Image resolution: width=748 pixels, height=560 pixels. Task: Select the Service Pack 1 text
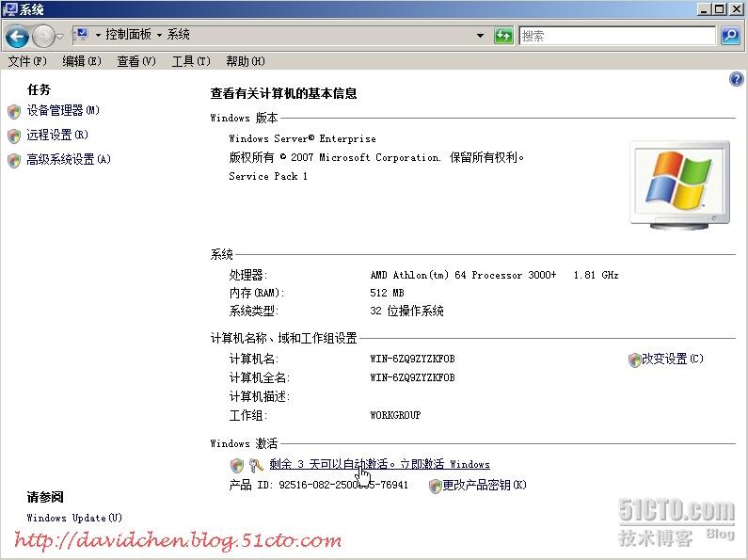pos(268,177)
